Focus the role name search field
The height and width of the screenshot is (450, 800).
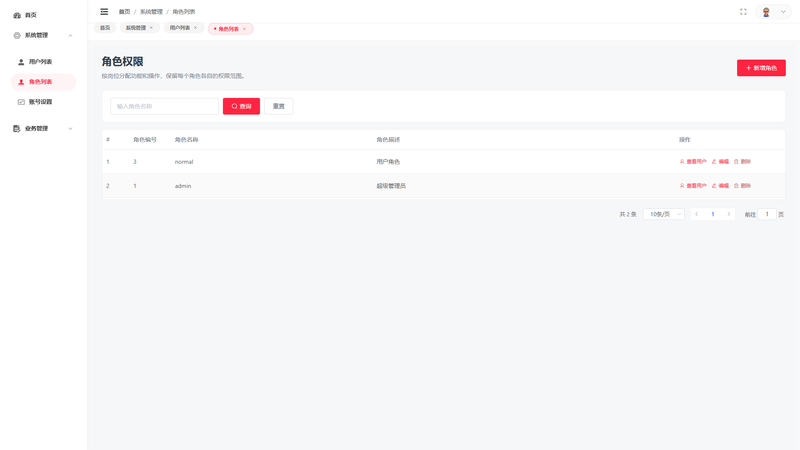pos(164,106)
